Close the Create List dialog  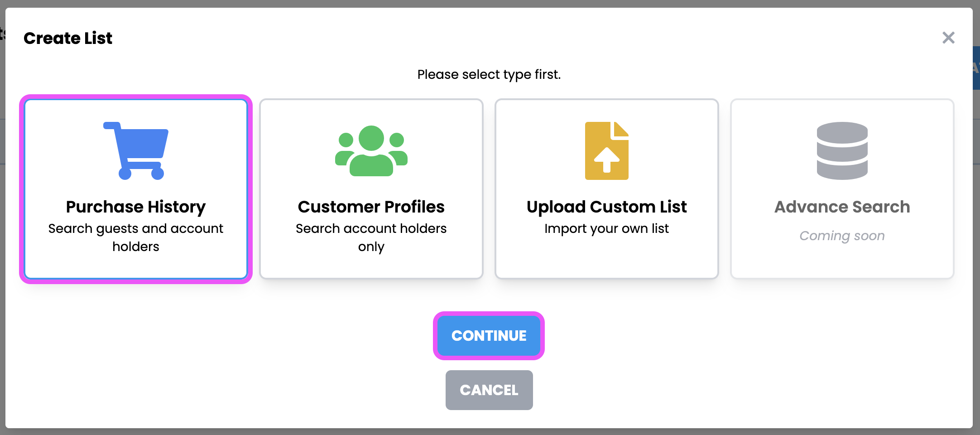click(x=948, y=38)
